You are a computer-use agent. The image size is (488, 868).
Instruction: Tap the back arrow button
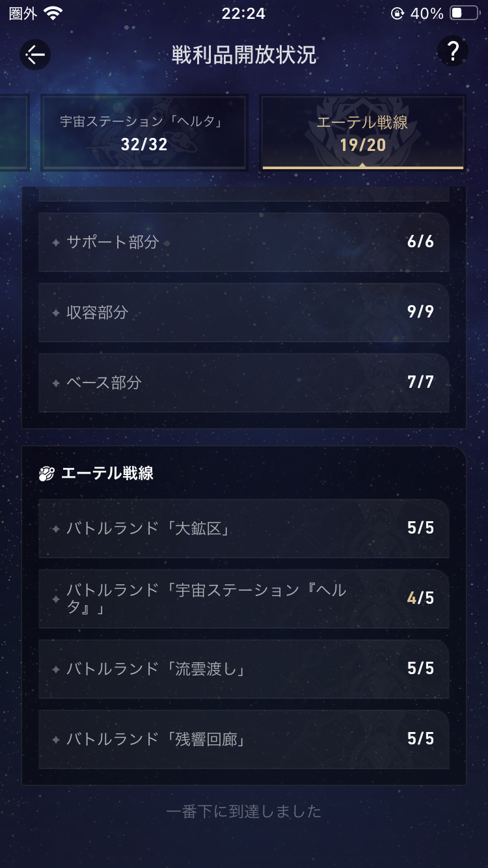(35, 54)
